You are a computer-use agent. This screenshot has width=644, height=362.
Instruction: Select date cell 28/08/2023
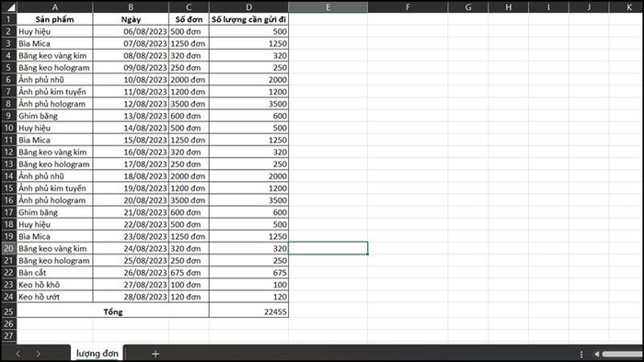131,297
